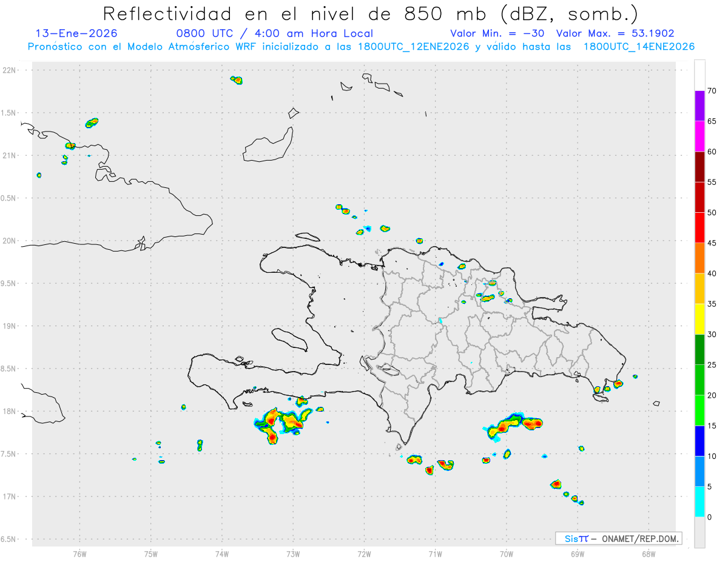
Task: Click the purple 65–70 dBZ color band
Action: 699,106
